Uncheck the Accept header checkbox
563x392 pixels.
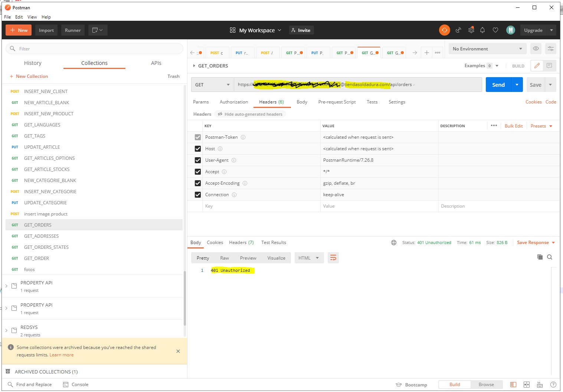pos(198,172)
